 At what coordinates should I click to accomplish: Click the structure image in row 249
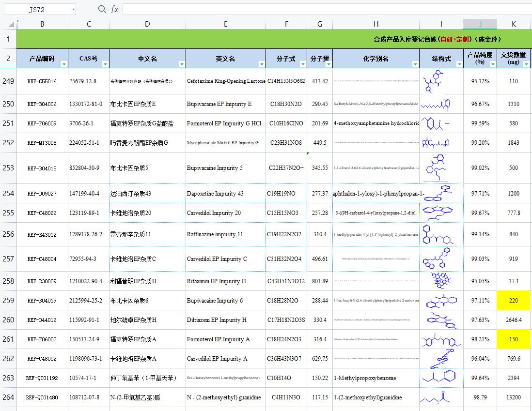click(x=433, y=81)
